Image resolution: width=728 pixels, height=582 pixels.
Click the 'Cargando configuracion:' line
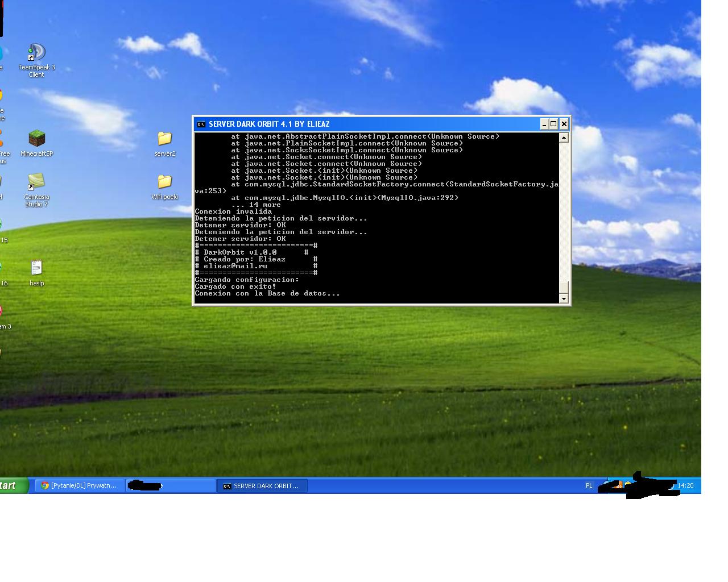point(247,280)
